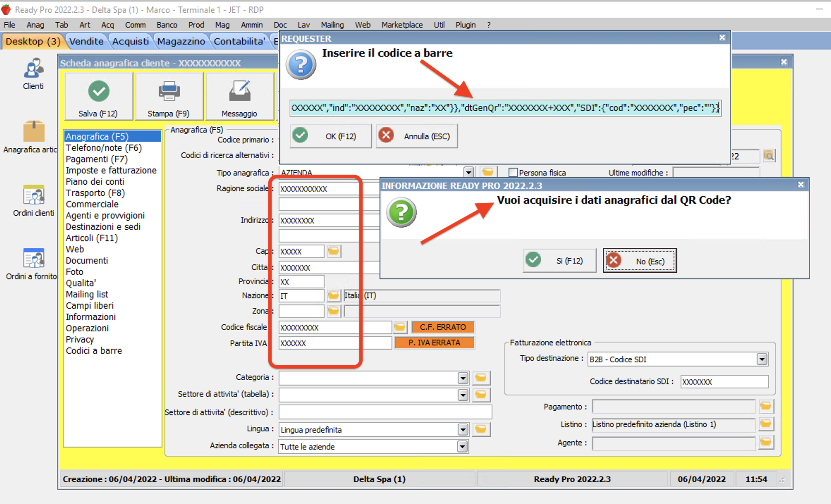Expand the Tipo destinazione dropdown
The width and height of the screenshot is (831, 504).
[x=762, y=359]
